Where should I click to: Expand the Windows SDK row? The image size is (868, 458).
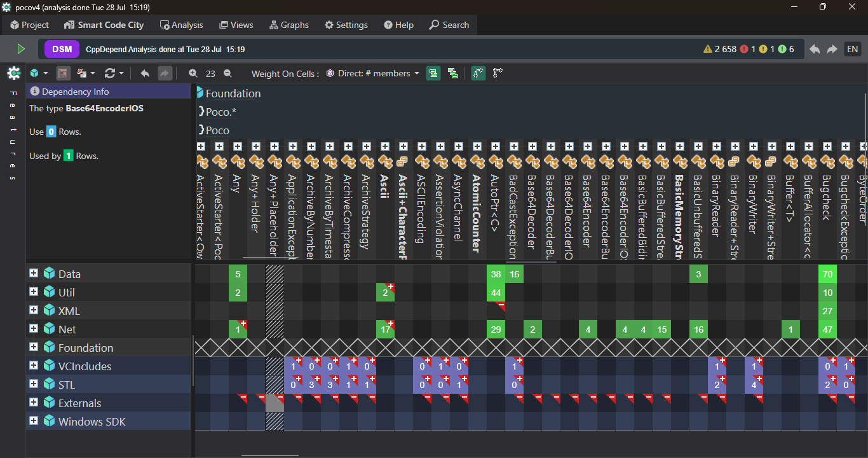[x=33, y=420]
